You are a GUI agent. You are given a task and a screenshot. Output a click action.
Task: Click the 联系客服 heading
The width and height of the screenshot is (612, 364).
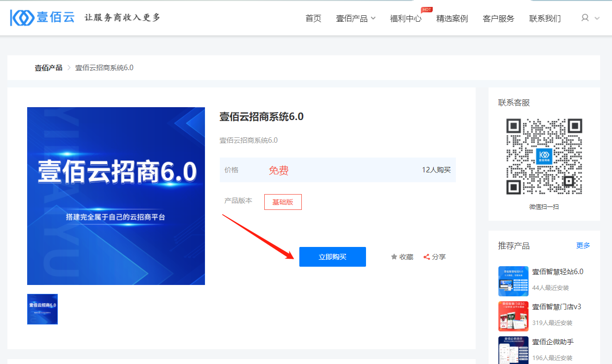[514, 103]
